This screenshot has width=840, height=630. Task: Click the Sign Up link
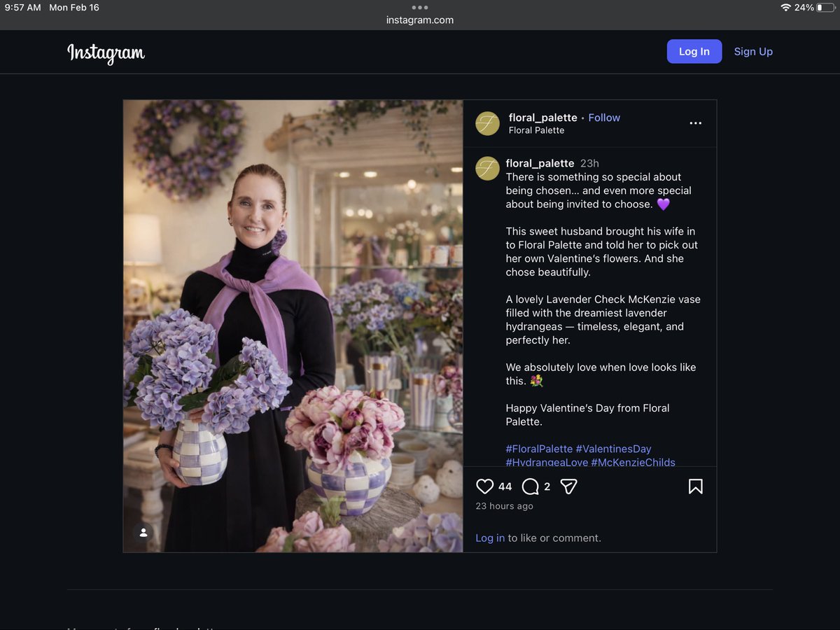(x=753, y=52)
